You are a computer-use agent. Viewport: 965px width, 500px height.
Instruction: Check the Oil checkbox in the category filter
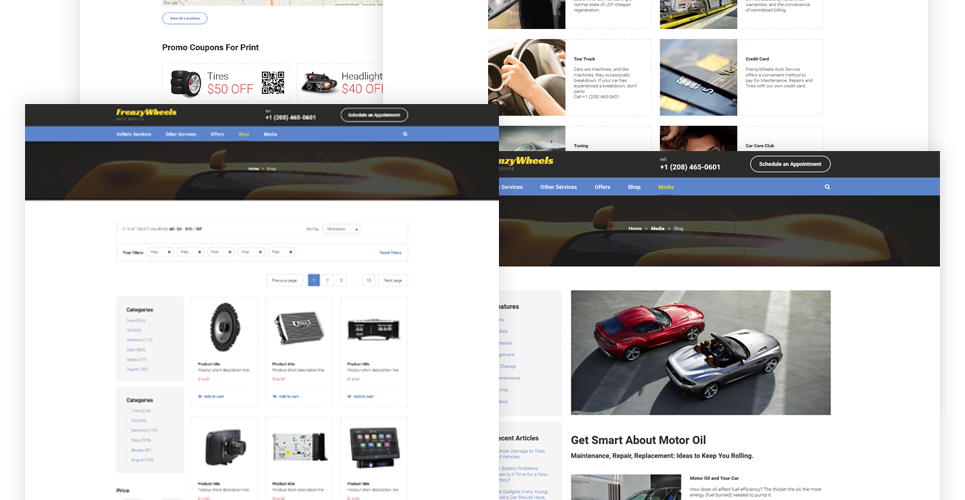point(129,421)
